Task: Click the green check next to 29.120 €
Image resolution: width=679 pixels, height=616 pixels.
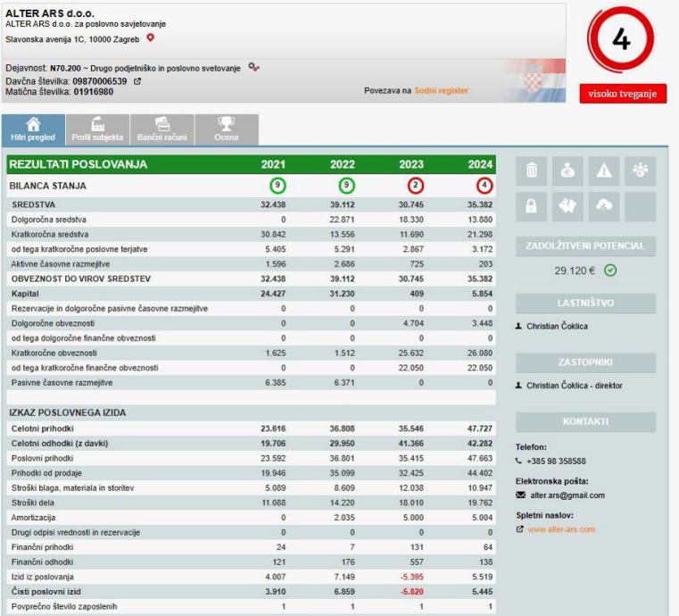Action: tap(610, 271)
